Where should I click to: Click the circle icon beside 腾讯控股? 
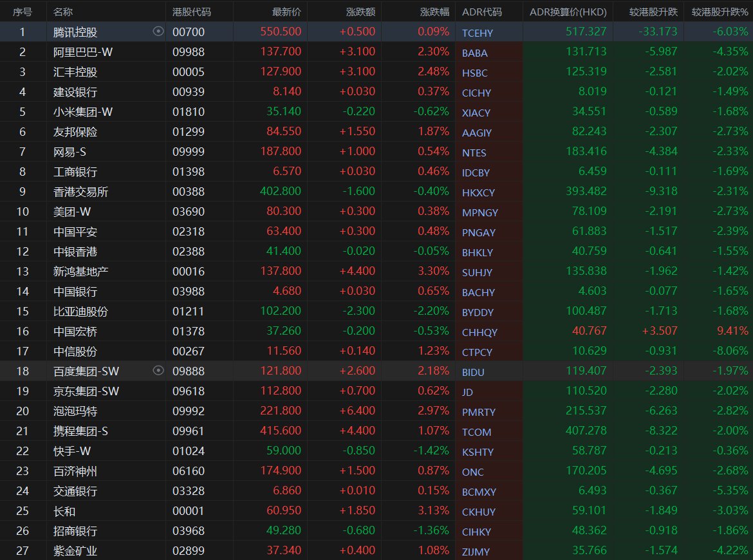[158, 32]
